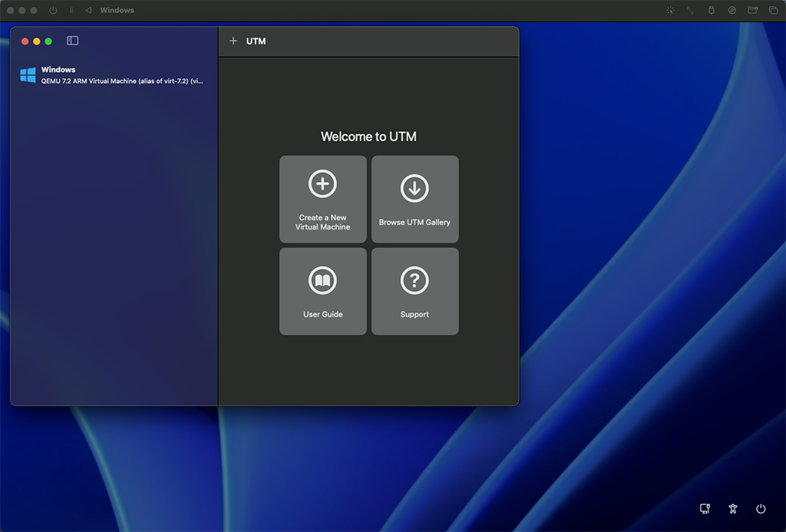
Task: Pause the running virtual machine
Action: (71, 10)
